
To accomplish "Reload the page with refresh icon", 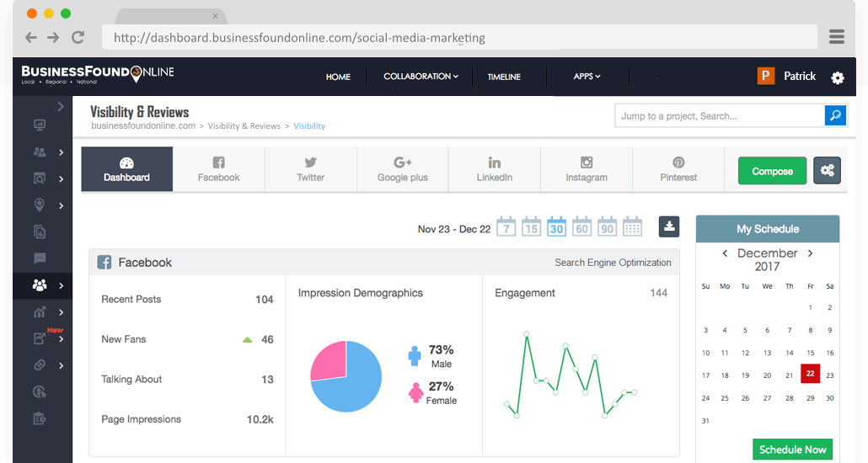I will (78, 38).
